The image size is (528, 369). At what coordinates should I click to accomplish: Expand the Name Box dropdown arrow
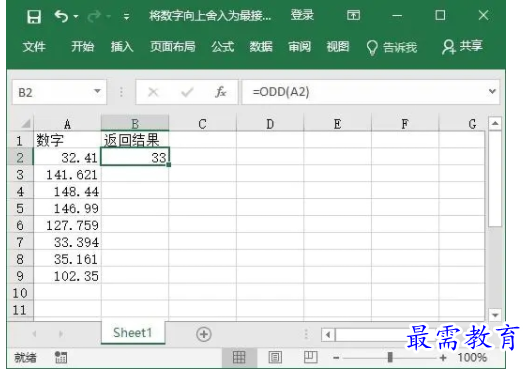coord(97,91)
